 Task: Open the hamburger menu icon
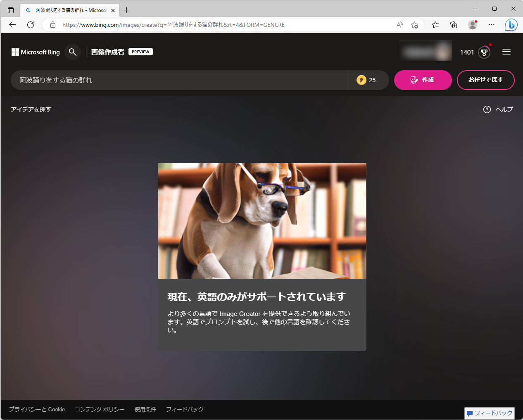[506, 52]
